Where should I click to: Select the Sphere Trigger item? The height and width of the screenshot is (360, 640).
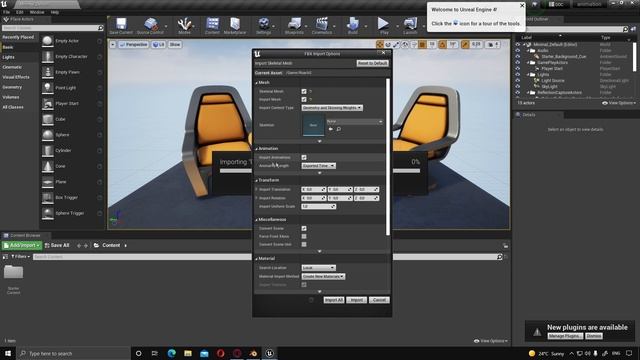click(x=72, y=213)
